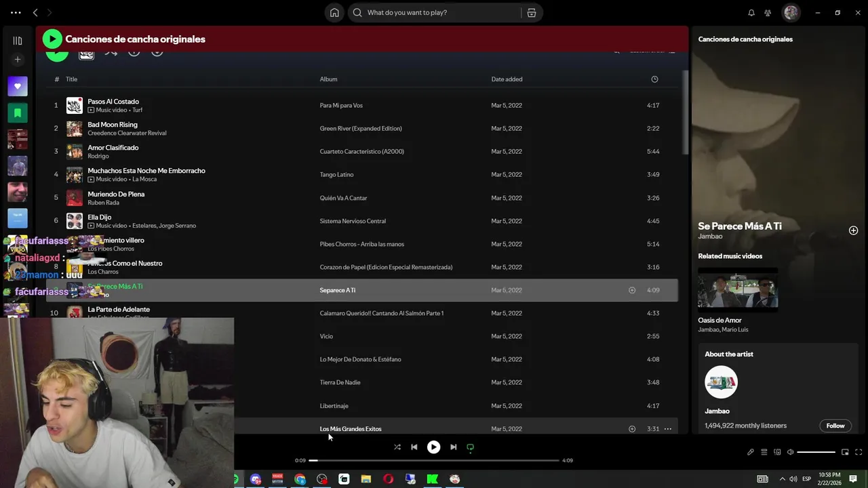Add Se Parece Más A Ti to library
The width and height of the screenshot is (868, 488).
point(853,230)
